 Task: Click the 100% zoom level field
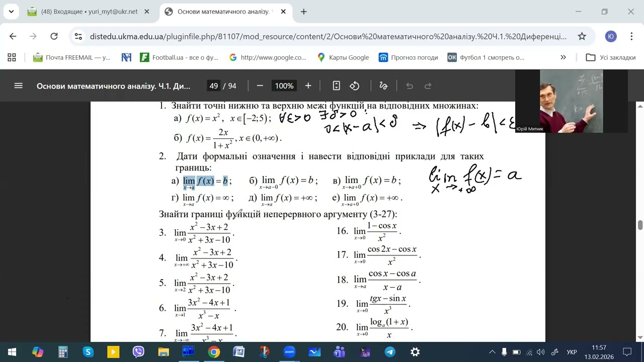(284, 86)
